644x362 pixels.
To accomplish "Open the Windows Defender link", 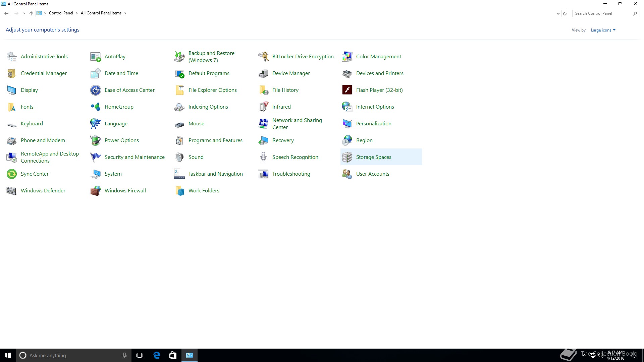I will (43, 191).
